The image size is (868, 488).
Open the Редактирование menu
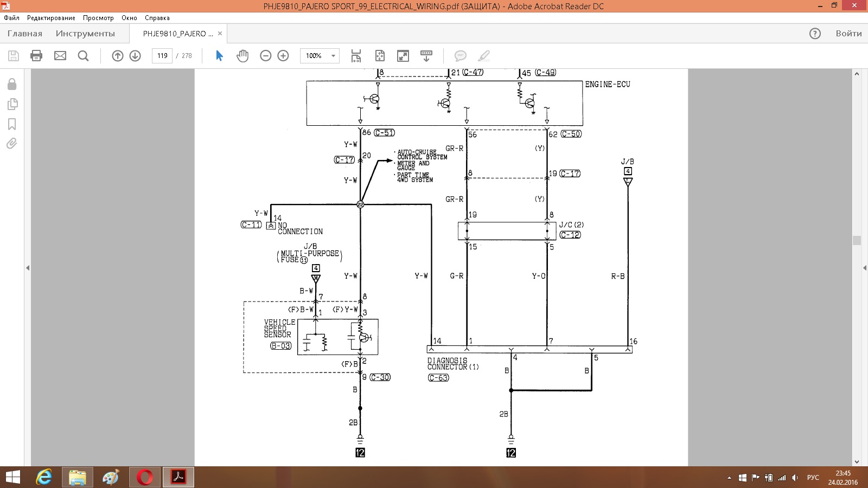pyautogui.click(x=51, y=18)
